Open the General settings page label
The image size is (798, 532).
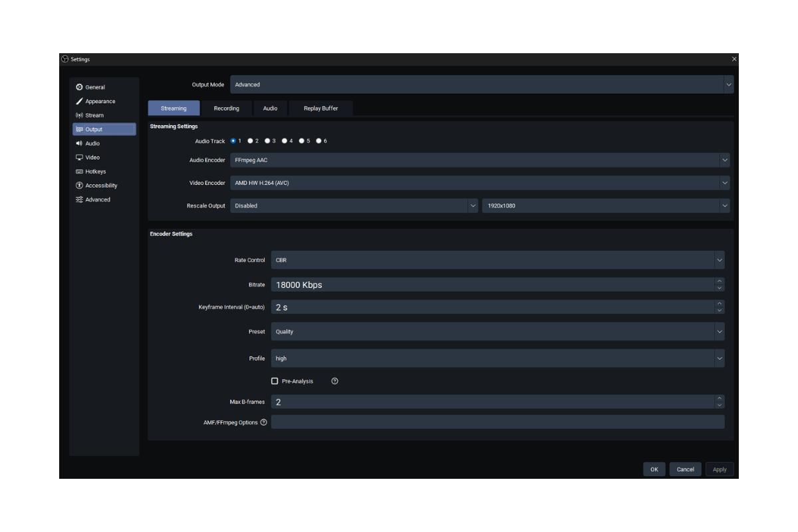[95, 87]
